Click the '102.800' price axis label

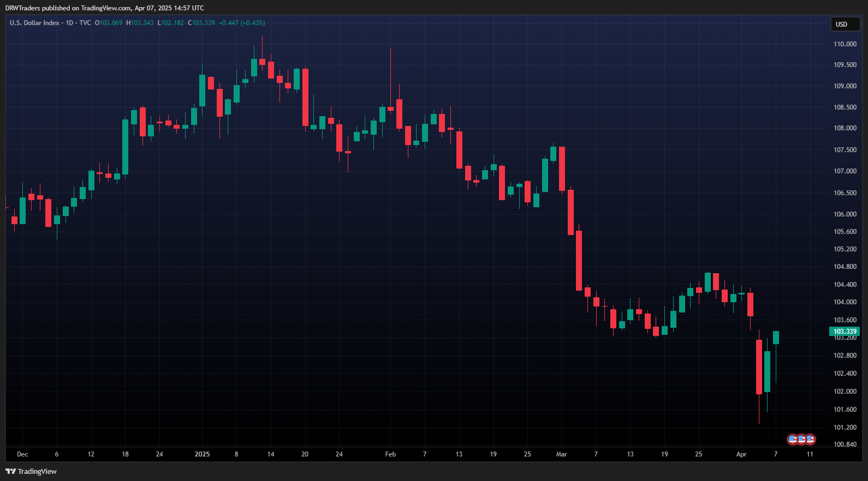[x=845, y=356]
